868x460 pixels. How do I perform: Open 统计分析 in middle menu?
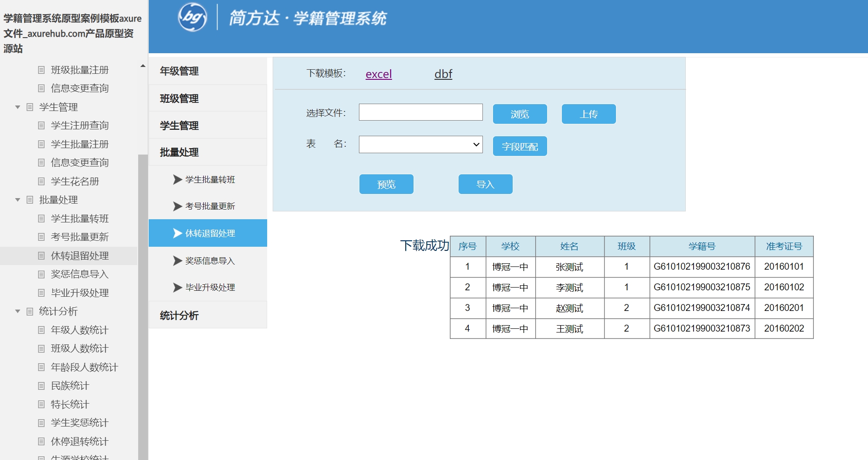click(207, 315)
